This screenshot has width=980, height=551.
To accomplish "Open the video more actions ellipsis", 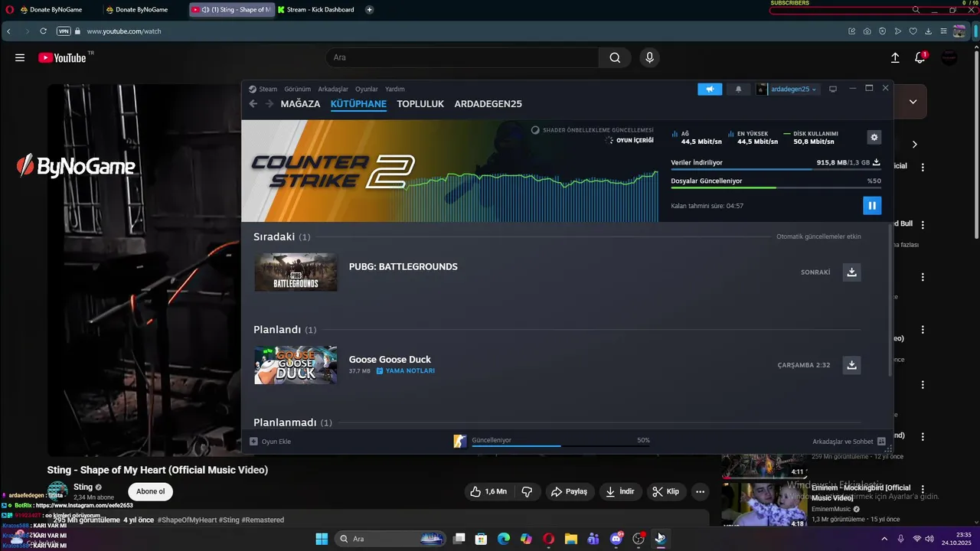I will [x=700, y=491].
